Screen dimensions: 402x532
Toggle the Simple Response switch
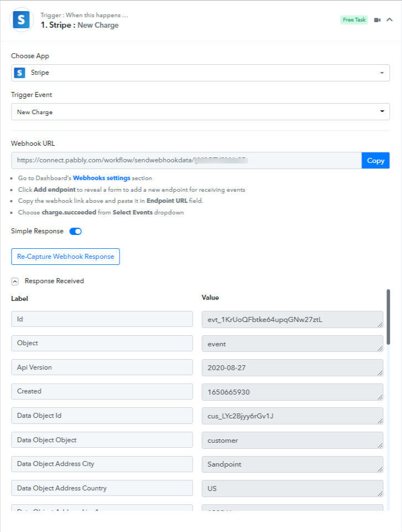[76, 232]
